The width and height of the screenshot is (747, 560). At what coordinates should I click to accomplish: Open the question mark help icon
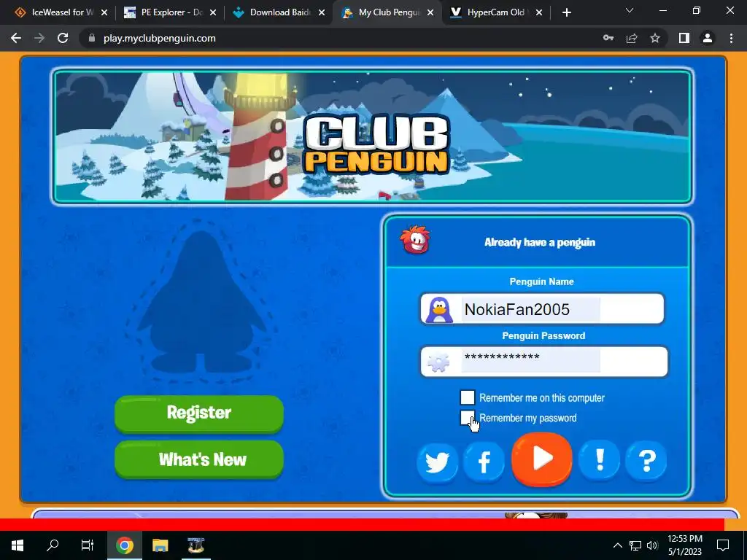646,460
